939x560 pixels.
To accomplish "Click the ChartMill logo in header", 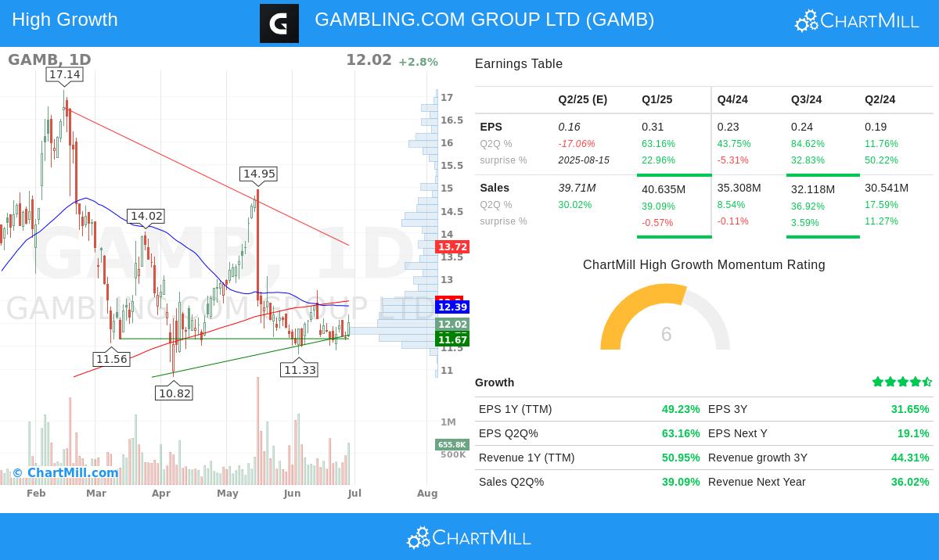I will [857, 20].
